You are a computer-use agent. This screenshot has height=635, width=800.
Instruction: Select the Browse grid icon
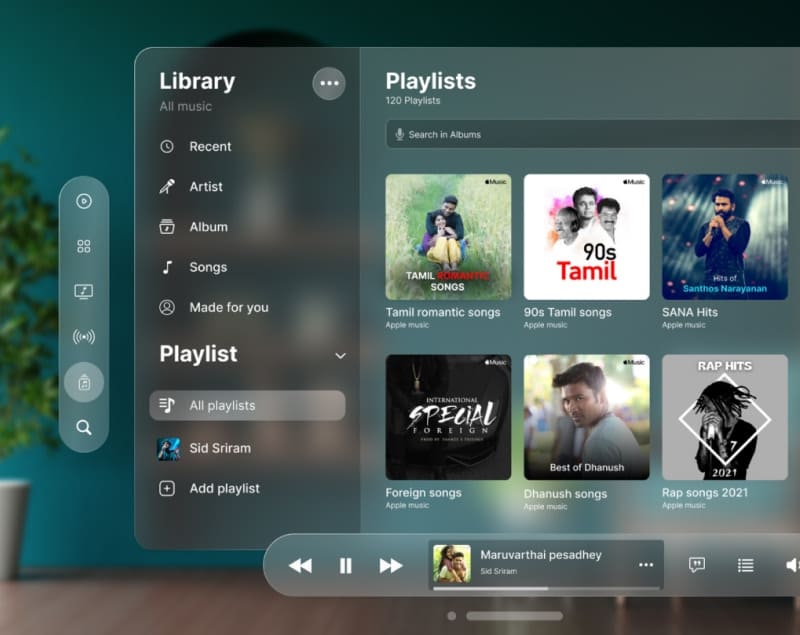coord(83,245)
